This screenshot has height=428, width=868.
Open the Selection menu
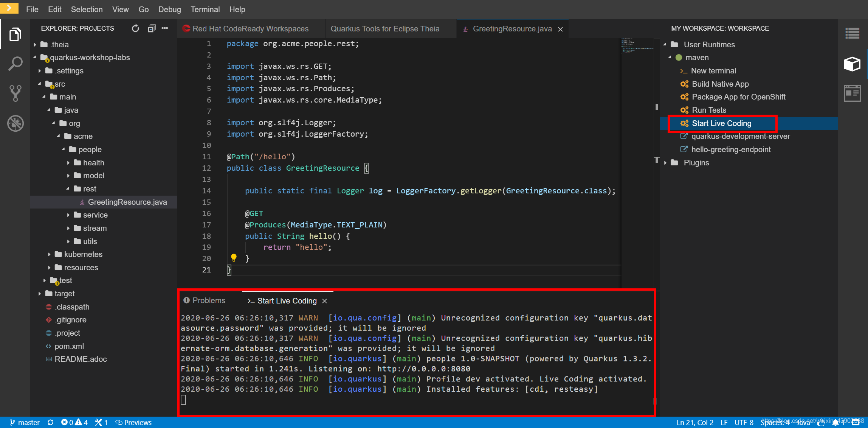click(x=87, y=9)
